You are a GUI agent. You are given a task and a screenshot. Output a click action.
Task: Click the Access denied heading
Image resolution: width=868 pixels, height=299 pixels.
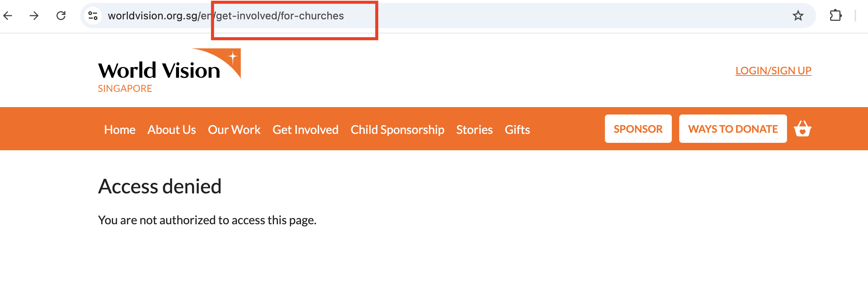(160, 186)
